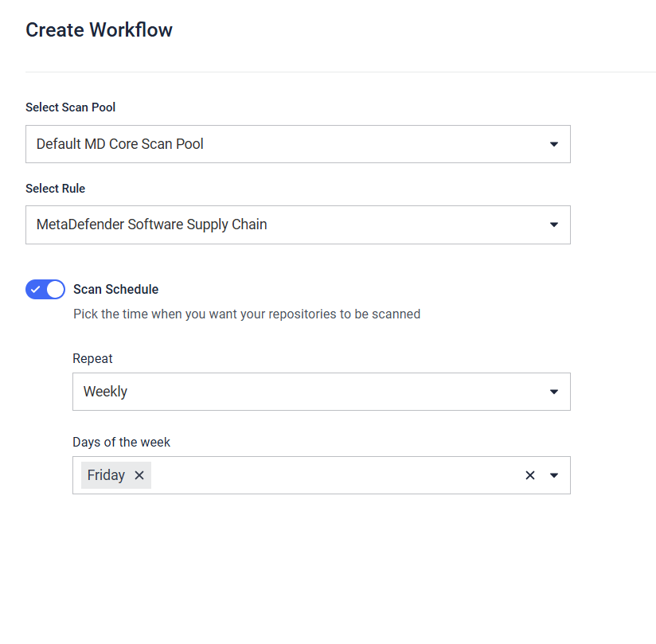
Task: Click the Select Rule field label
Action: point(55,189)
